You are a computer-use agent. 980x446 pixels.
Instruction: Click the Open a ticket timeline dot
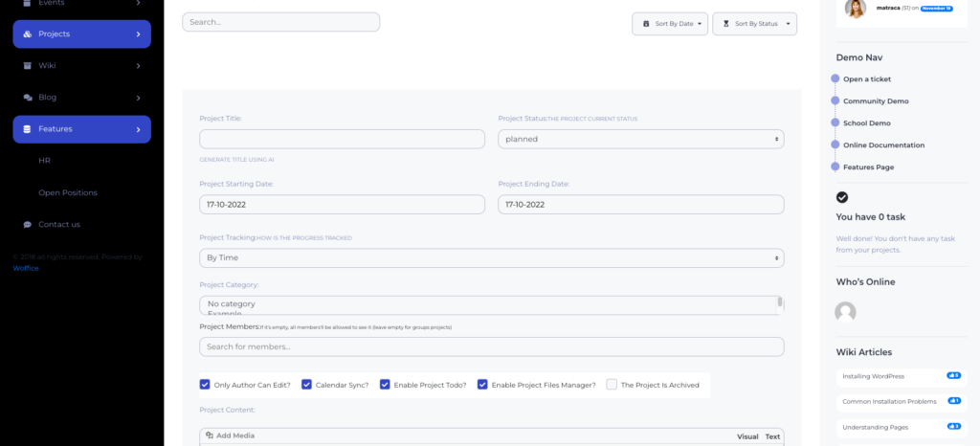835,78
